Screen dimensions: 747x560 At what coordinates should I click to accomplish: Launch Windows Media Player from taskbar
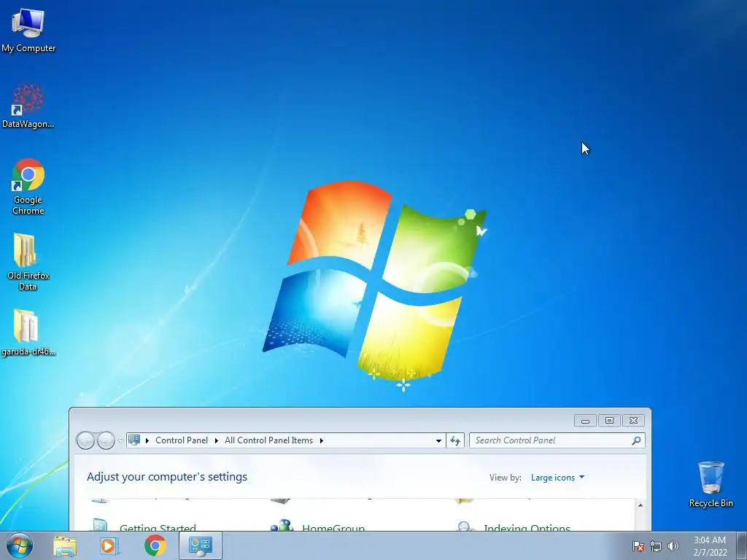(x=109, y=545)
